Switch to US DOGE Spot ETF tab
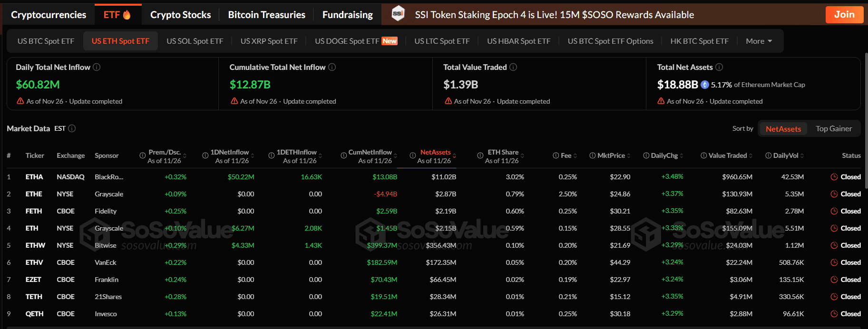The width and height of the screenshot is (868, 329). (356, 41)
